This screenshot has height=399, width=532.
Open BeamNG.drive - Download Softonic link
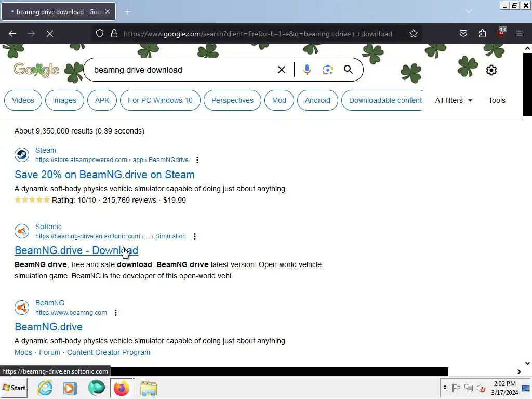(x=76, y=250)
